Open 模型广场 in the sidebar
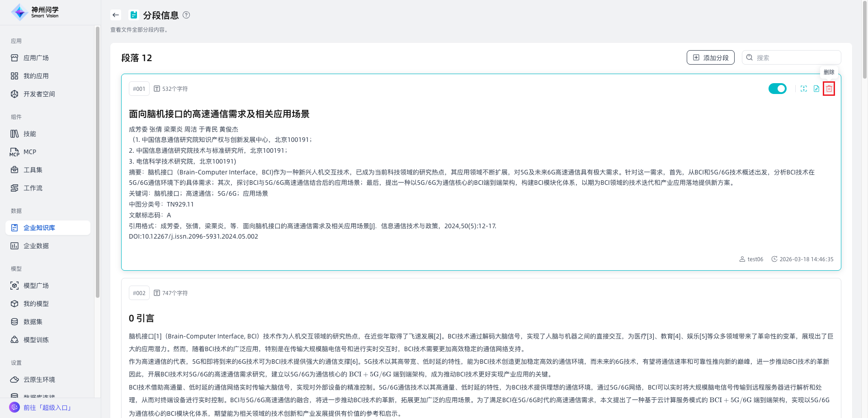Image resolution: width=868 pixels, height=418 pixels. (48, 286)
